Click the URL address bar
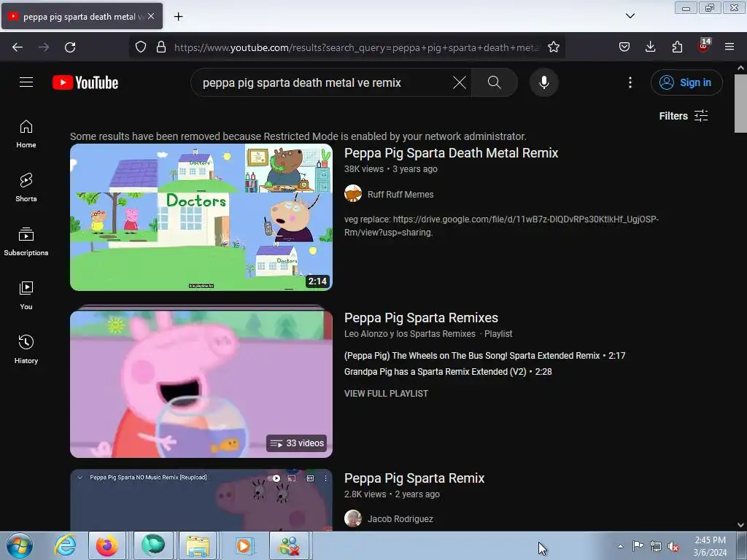 tap(356, 47)
